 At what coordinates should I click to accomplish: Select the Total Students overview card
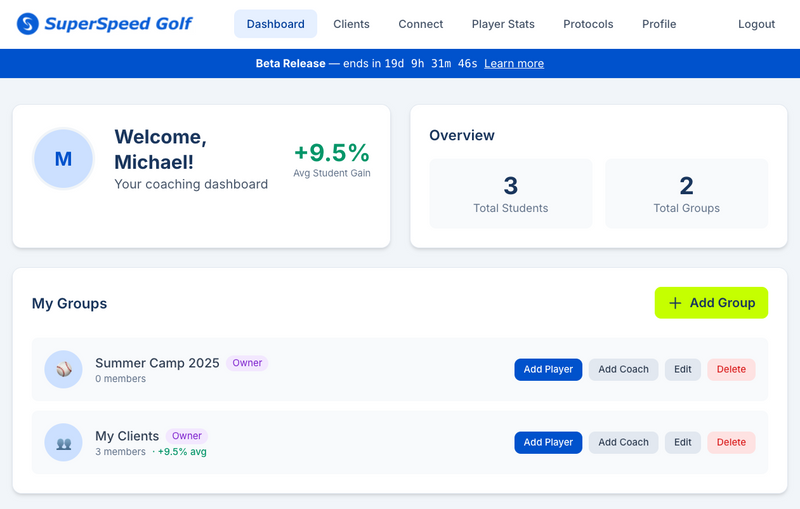[x=510, y=193]
